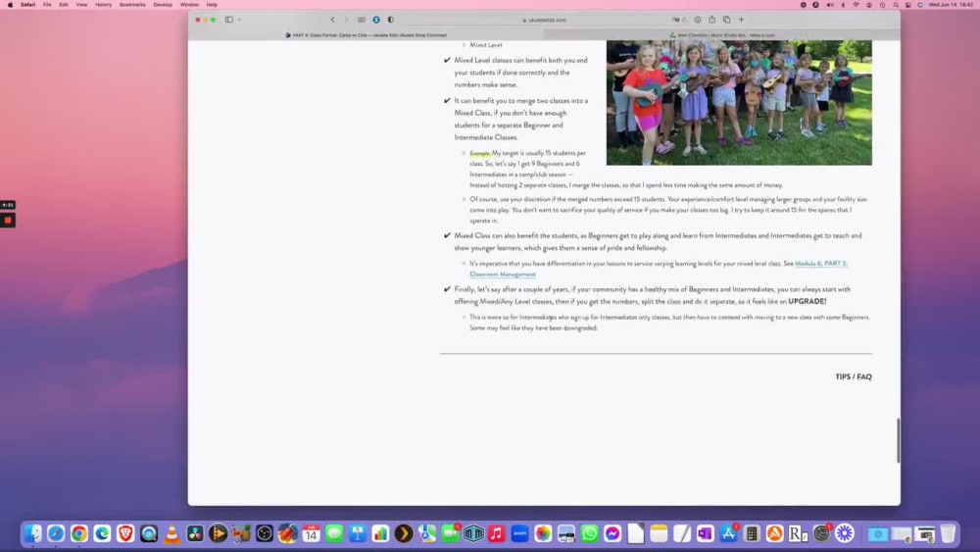The height and width of the screenshot is (552, 980).
Task: Launch Microsoft Edge from the Dock
Action: 102,533
